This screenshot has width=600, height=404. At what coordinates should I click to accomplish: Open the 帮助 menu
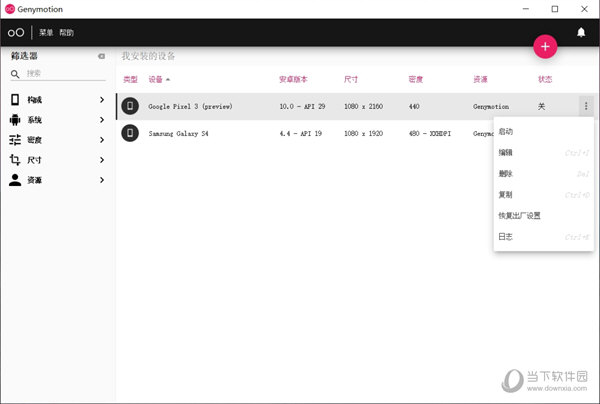pos(67,33)
